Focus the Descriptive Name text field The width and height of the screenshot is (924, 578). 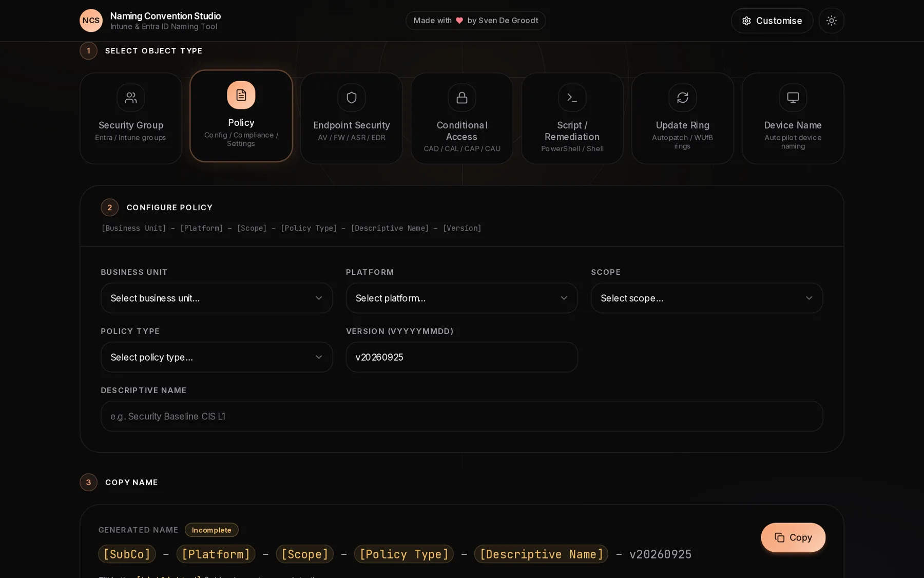pyautogui.click(x=462, y=416)
